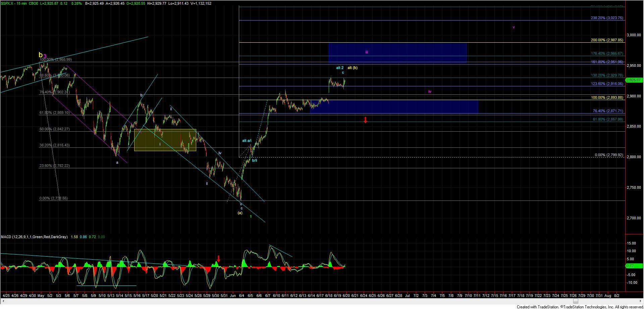Select the 'alt 2' cyan wave label
644x309 pixels.
point(340,68)
